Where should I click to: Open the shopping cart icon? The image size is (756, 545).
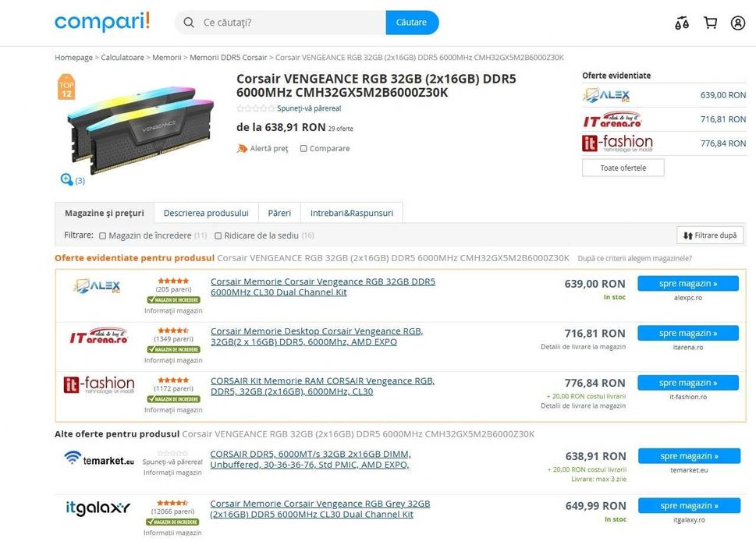(x=710, y=23)
